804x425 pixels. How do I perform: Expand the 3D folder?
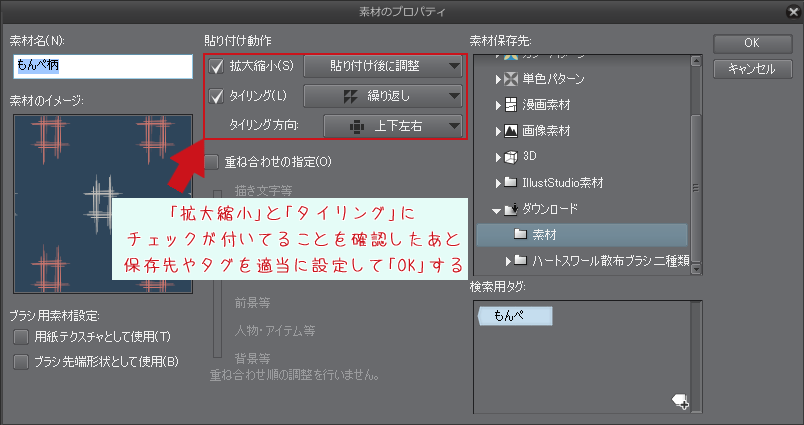(498, 157)
